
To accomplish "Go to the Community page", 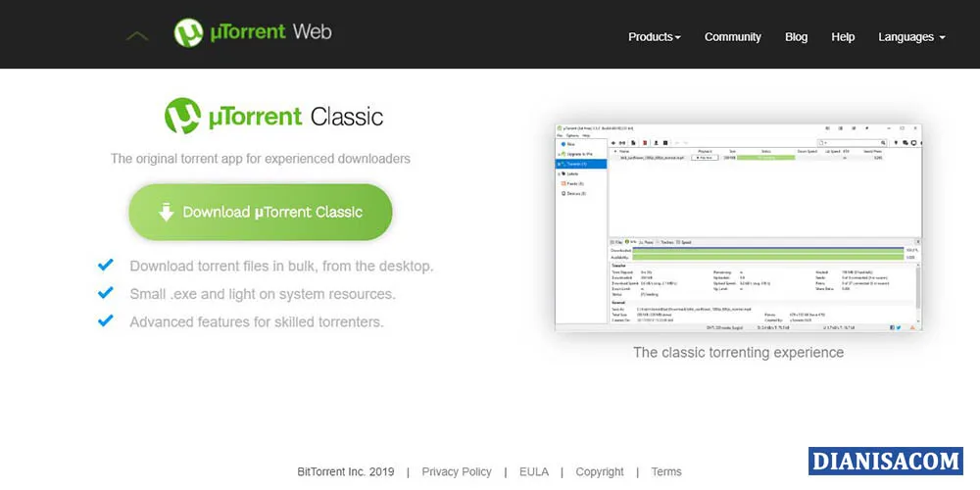I will click(x=732, y=37).
